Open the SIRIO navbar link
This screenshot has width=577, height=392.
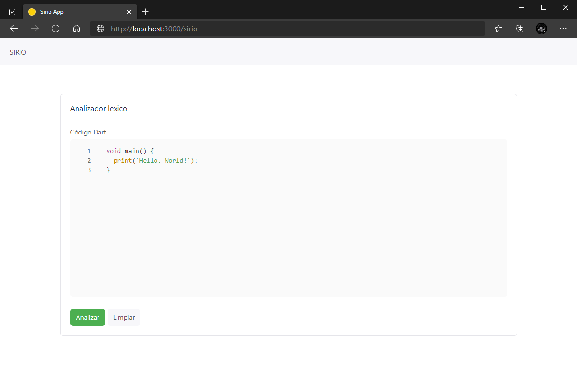(18, 52)
